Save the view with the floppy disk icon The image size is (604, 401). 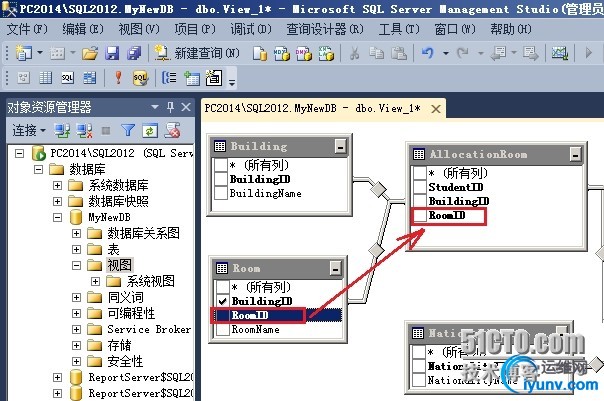point(112,53)
